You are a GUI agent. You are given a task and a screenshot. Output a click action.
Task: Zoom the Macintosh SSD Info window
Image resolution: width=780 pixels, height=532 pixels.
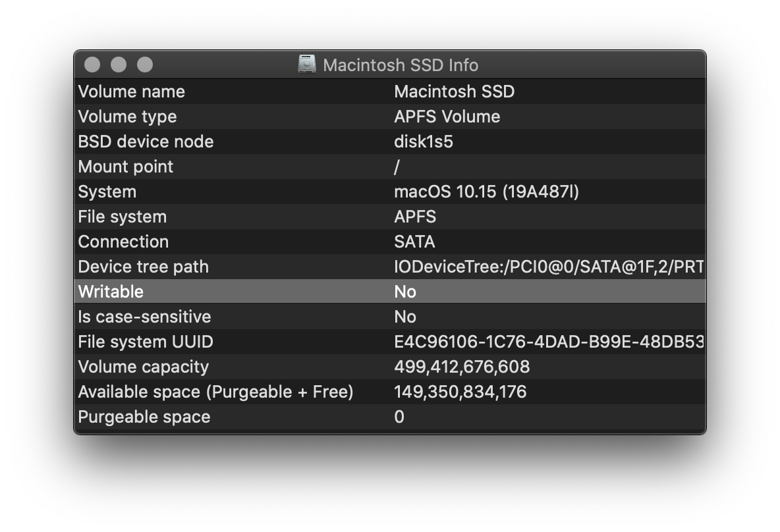click(x=145, y=65)
